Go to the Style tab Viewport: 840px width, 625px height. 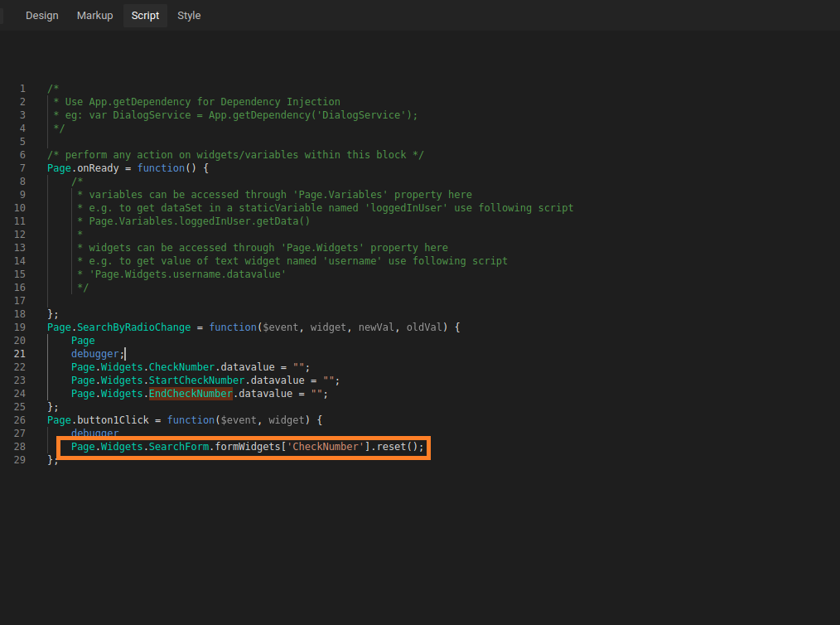pyautogui.click(x=189, y=16)
